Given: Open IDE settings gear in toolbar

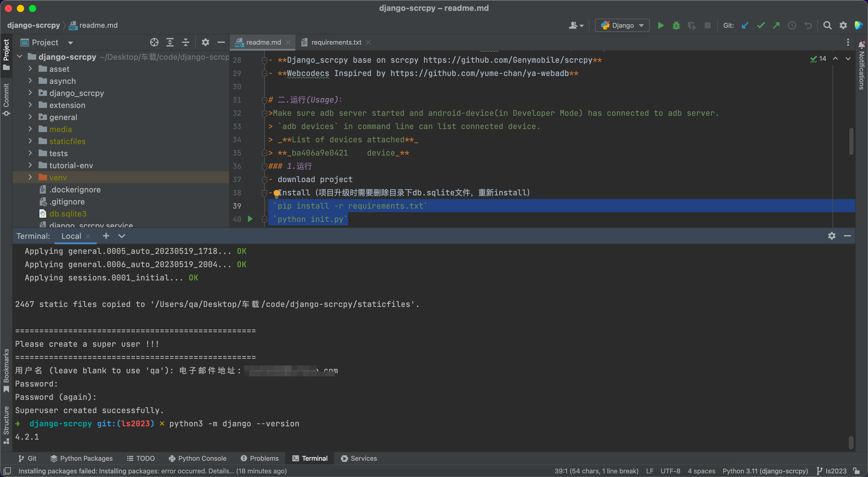Looking at the screenshot, I should pos(843,26).
